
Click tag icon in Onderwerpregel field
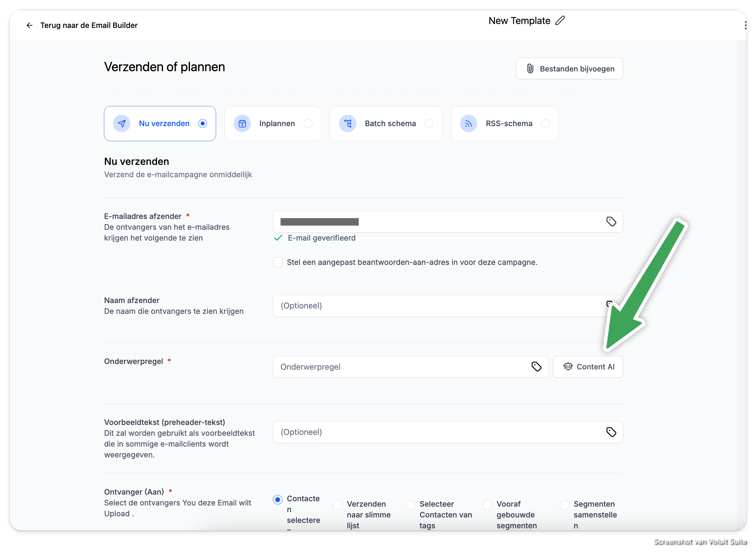pyautogui.click(x=536, y=366)
